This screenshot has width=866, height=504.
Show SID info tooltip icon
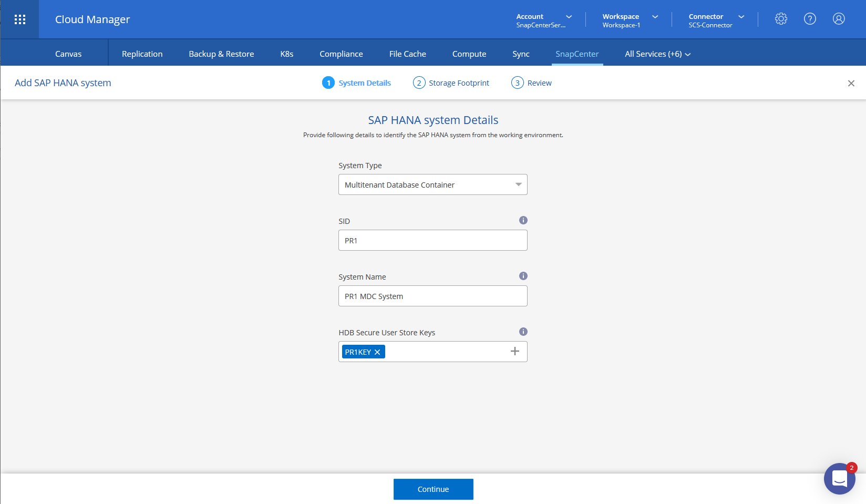pyautogui.click(x=523, y=220)
